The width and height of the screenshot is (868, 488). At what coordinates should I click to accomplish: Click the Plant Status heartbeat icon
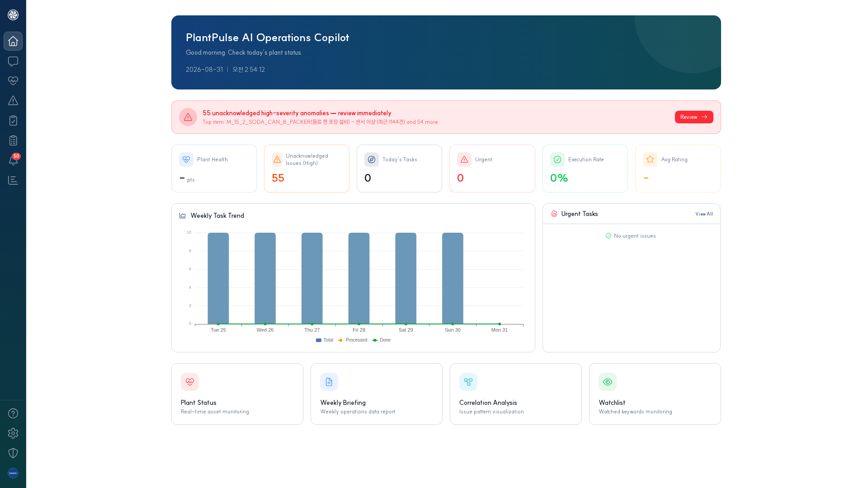point(190,382)
